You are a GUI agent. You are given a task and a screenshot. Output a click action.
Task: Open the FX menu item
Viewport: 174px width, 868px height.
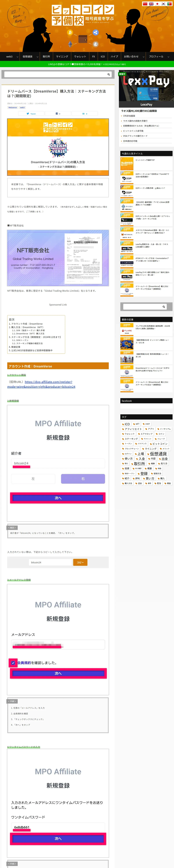94,57
